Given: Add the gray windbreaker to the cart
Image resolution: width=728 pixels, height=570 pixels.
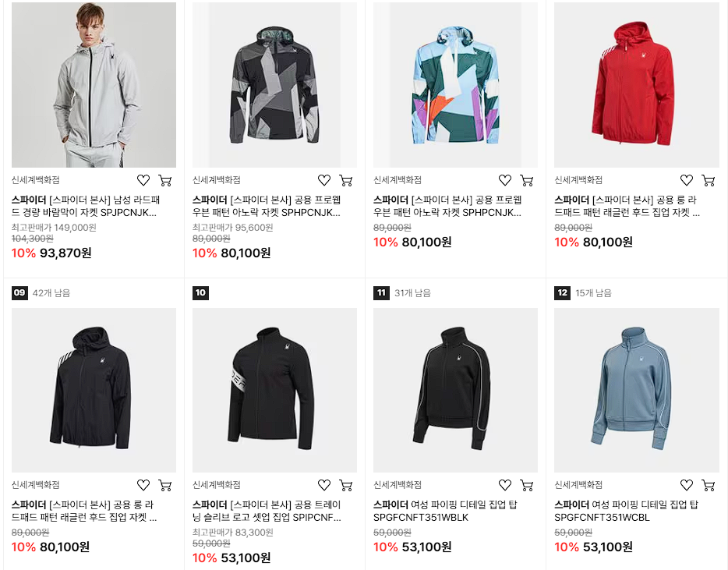Looking at the screenshot, I should click(x=165, y=180).
